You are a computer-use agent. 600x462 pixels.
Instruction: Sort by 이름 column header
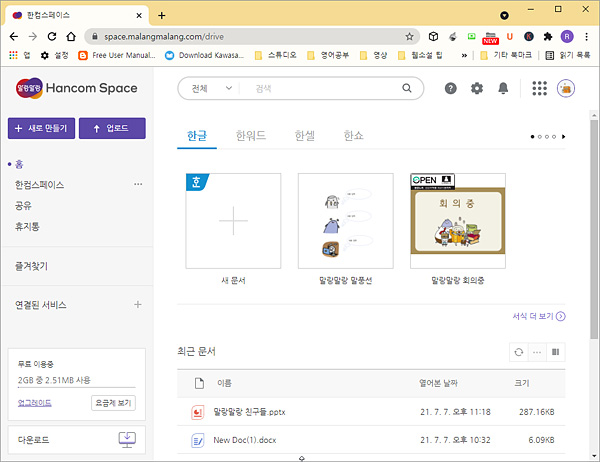coord(224,383)
